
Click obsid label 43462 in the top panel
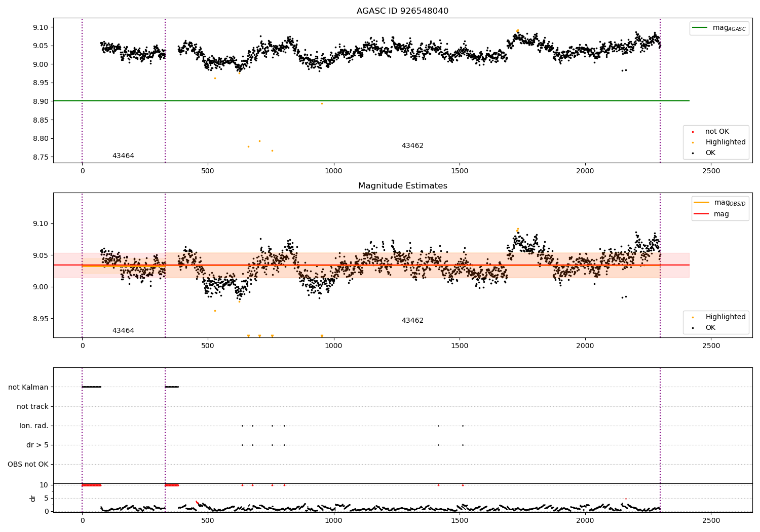pyautogui.click(x=412, y=146)
